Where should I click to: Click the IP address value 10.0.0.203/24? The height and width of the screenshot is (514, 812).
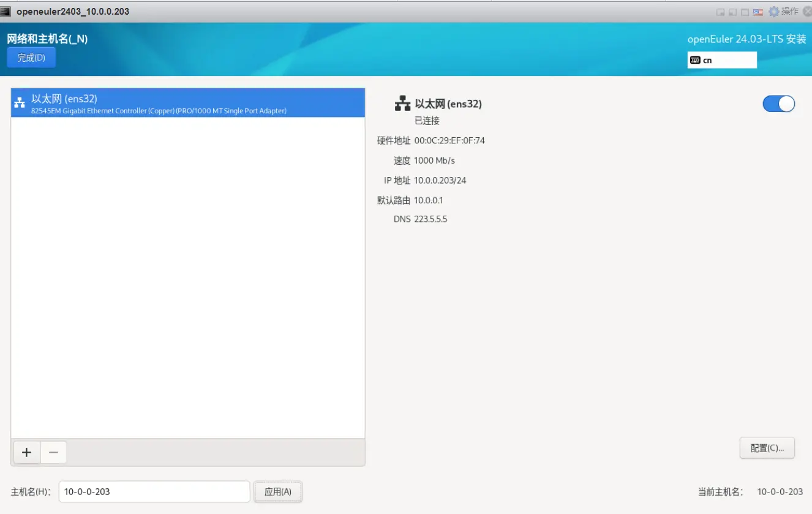440,180
